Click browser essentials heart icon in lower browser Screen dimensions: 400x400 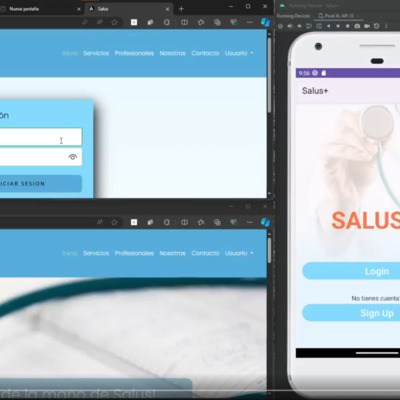click(234, 222)
